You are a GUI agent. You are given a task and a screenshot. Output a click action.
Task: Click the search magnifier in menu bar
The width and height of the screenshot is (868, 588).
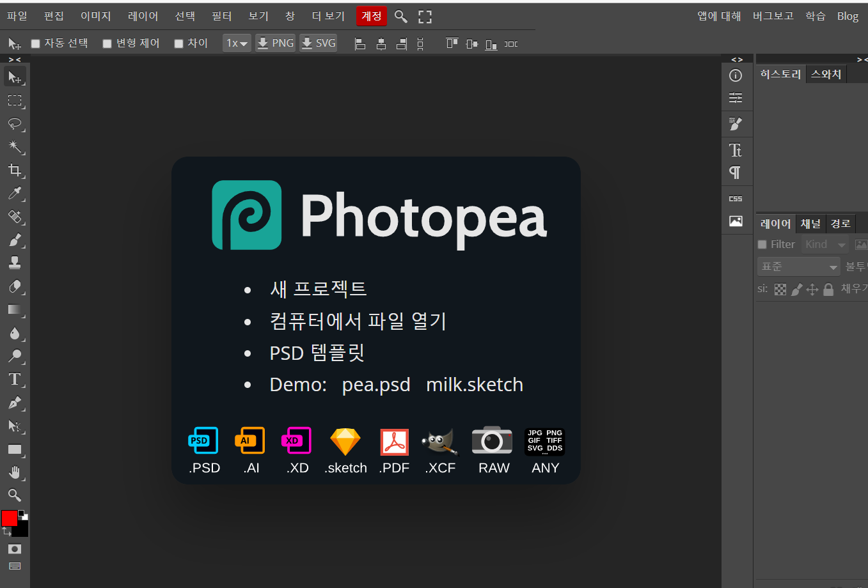(401, 17)
